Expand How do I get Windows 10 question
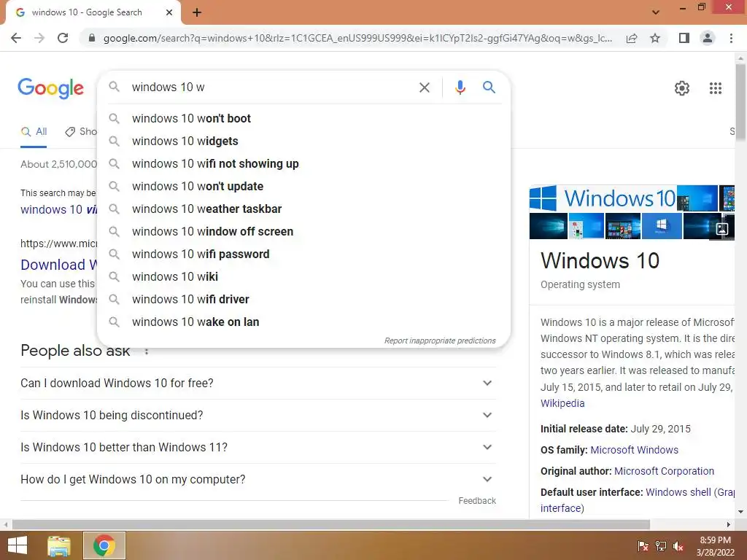 click(258, 480)
